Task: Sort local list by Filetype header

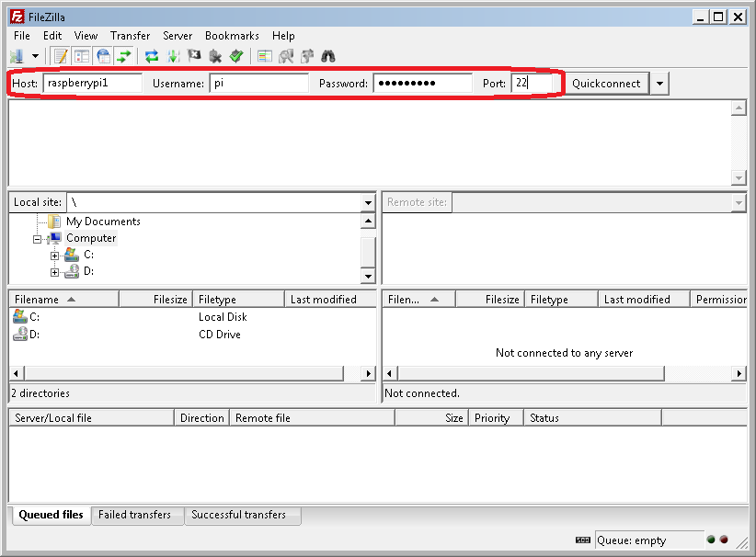Action: point(238,300)
